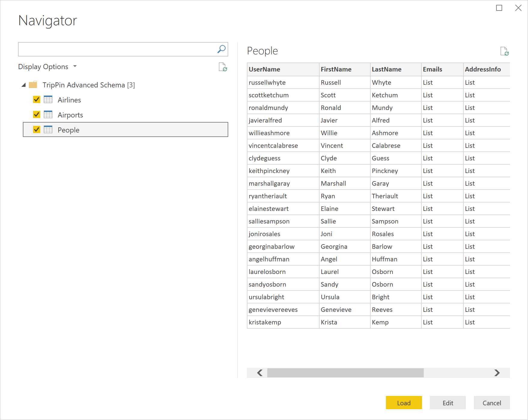
Task: Refresh the People preview using the refresh icon
Action: tap(505, 52)
